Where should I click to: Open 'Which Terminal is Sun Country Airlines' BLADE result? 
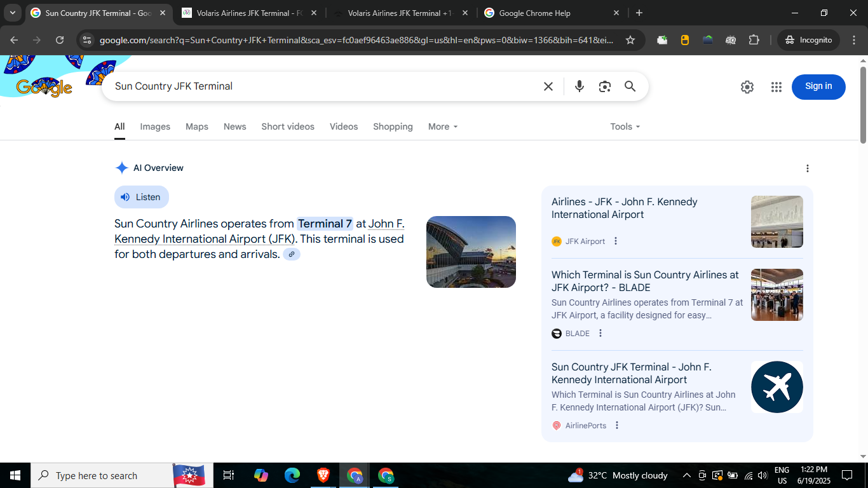click(x=645, y=281)
